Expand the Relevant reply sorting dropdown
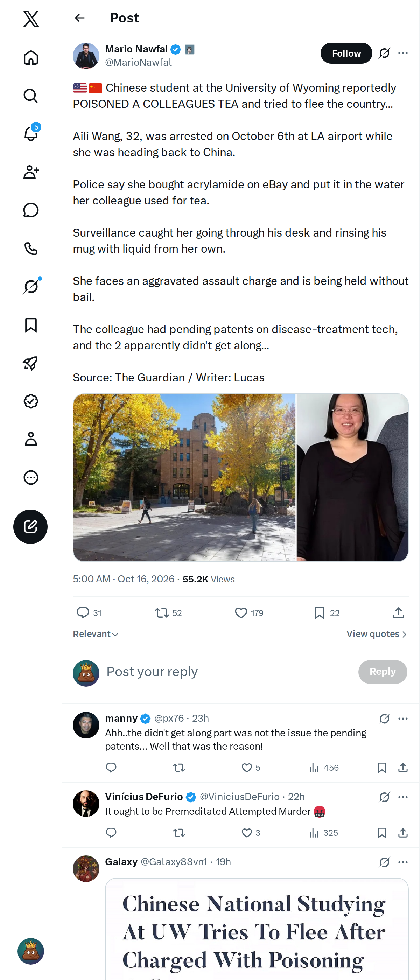Image resolution: width=420 pixels, height=980 pixels. (x=96, y=634)
